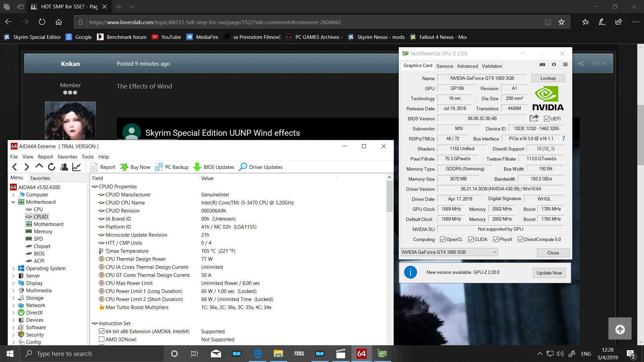Click the Lookup button in GPU-Z

548,78
